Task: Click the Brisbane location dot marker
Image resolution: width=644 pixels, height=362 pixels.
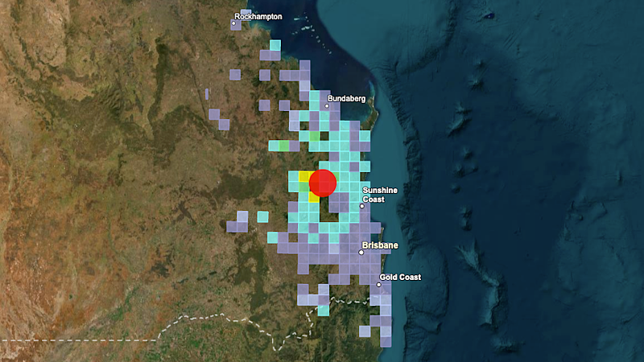Action: pos(361,253)
